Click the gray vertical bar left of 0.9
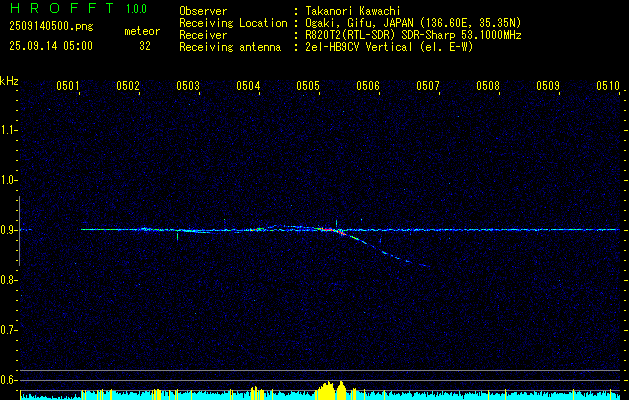This screenshot has width=629, height=400. click(19, 231)
